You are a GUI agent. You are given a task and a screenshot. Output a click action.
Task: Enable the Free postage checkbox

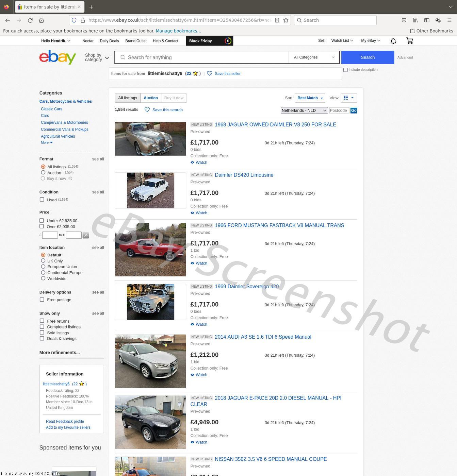pyautogui.click(x=42, y=300)
